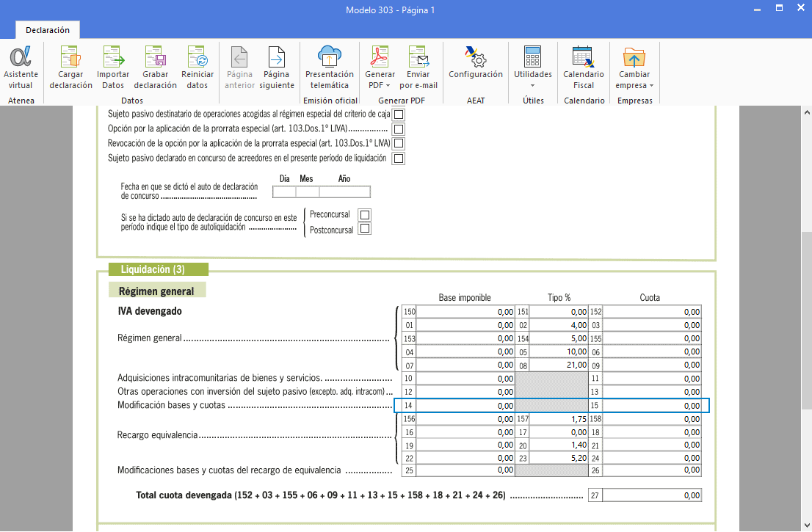The width and height of the screenshot is (812, 532).
Task: Expand the Cambiar empresa dropdown arrow
Action: pyautogui.click(x=651, y=85)
